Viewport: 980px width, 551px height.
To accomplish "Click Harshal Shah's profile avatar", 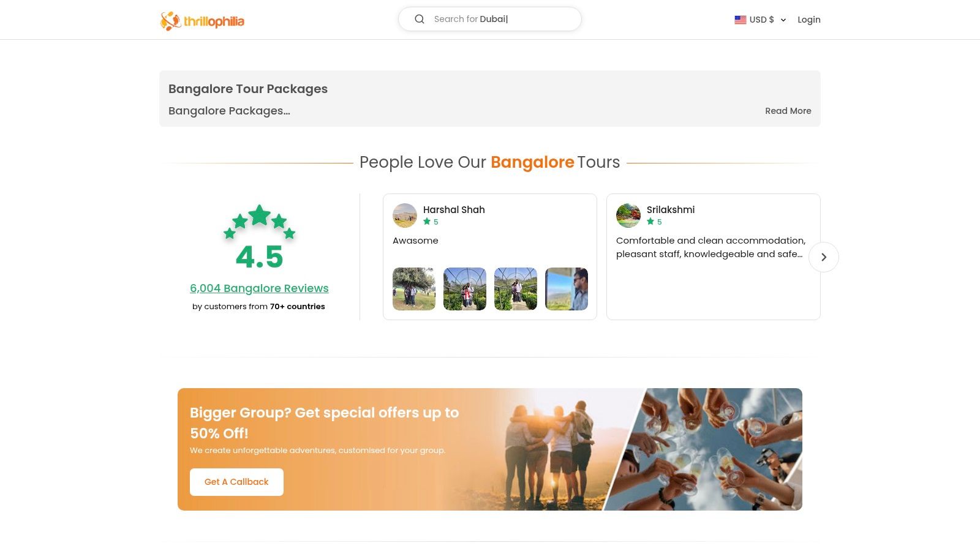I will pos(405,216).
